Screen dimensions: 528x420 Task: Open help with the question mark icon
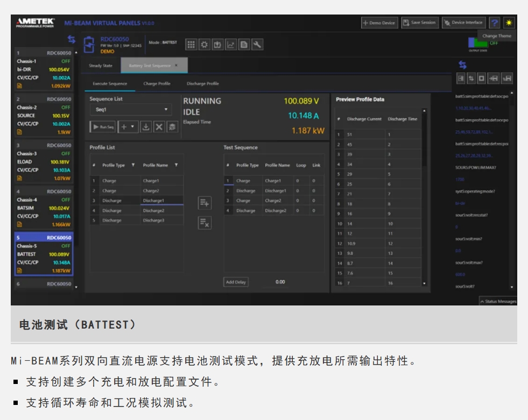coord(494,23)
